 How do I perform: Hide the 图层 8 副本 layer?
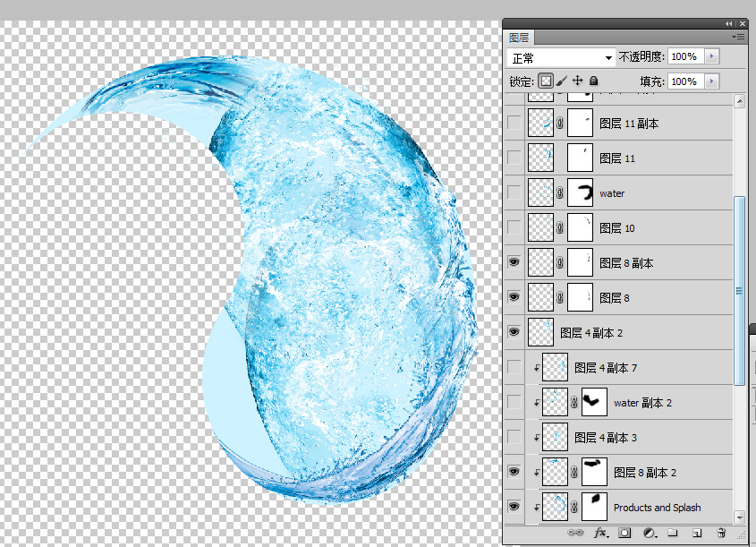click(514, 262)
